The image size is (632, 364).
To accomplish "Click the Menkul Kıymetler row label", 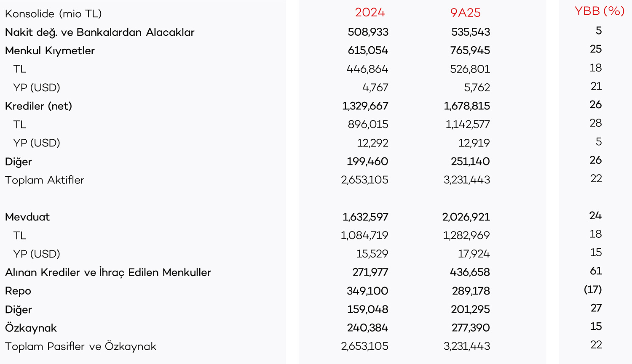I will coord(50,51).
